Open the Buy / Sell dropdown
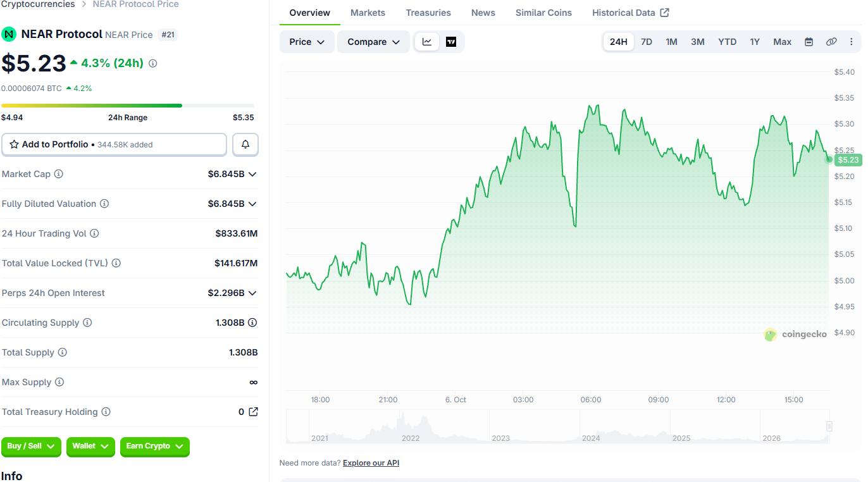 (x=31, y=447)
